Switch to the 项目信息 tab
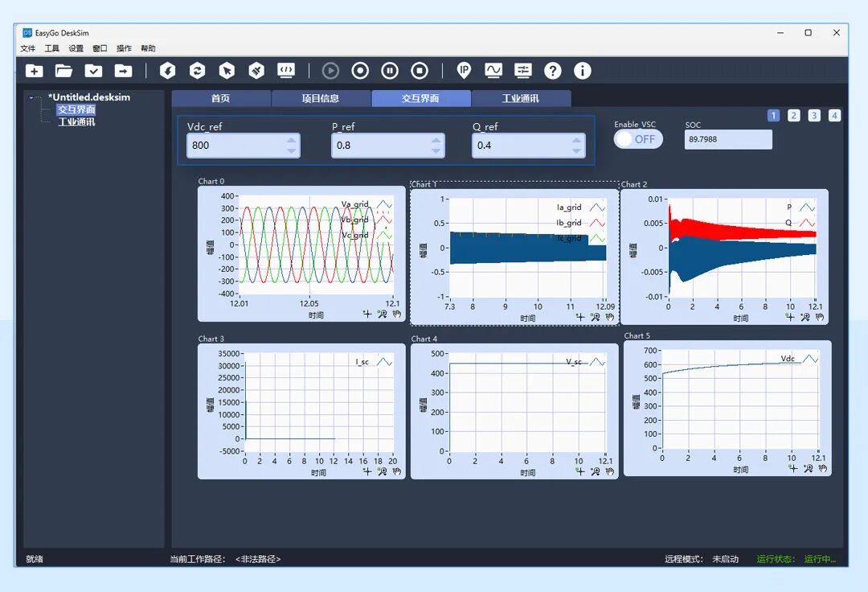This screenshot has height=592, width=868. 321,99
